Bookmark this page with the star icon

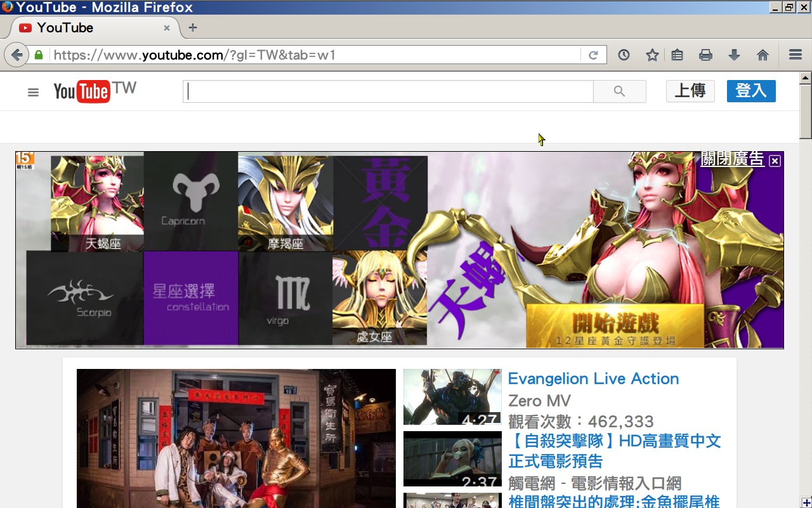pos(652,55)
